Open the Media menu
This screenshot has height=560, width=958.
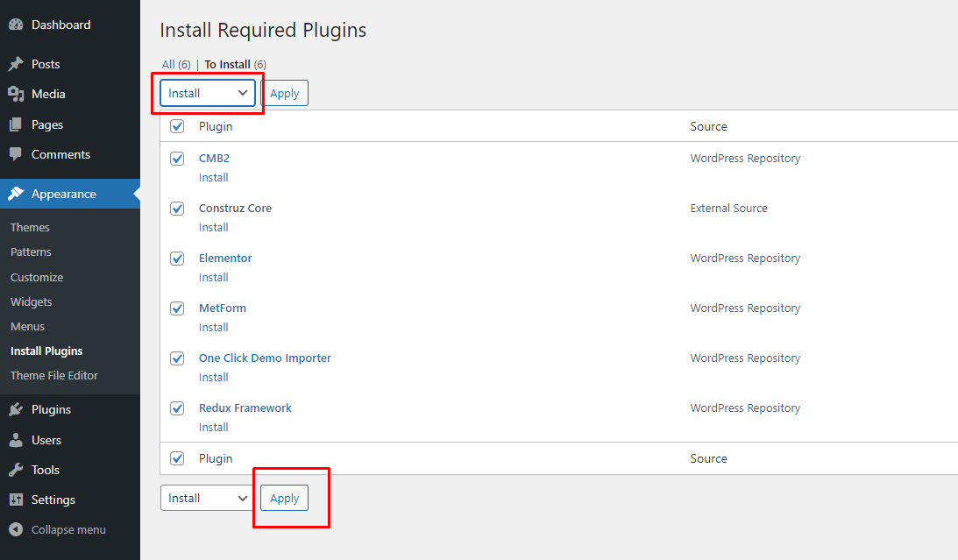[x=48, y=94]
